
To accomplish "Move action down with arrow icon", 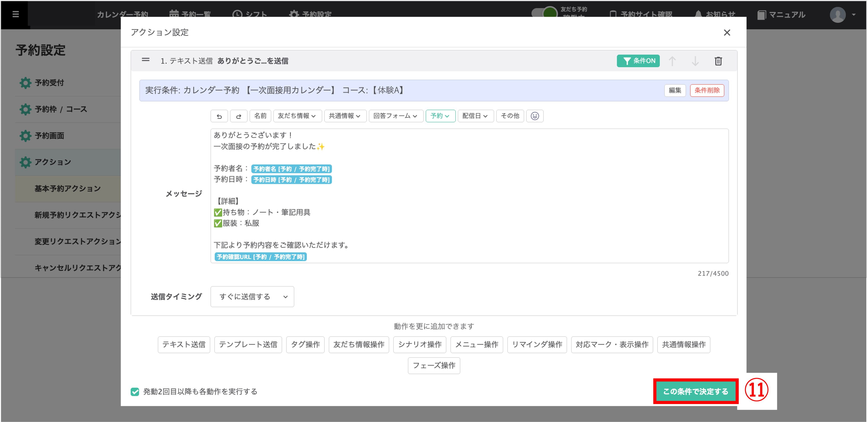I will coord(695,61).
